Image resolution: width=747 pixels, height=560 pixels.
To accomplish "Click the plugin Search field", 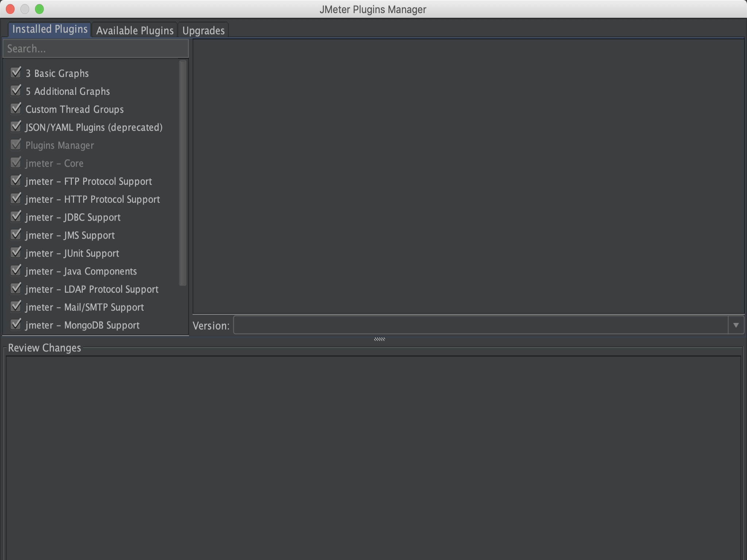I will [96, 49].
